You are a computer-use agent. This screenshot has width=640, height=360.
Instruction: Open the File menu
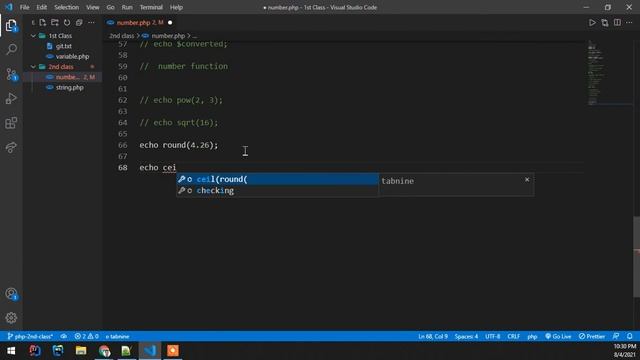pyautogui.click(x=24, y=7)
